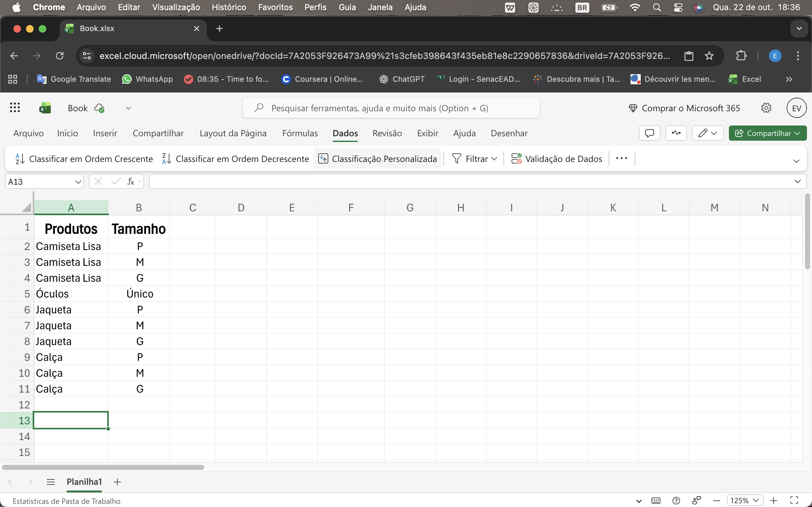Click the zoom in plus control
The height and width of the screenshot is (507, 812).
[774, 501]
